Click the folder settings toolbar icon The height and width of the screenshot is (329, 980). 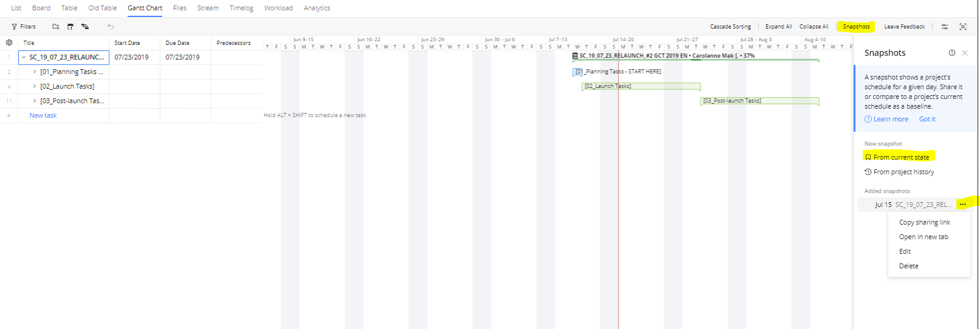[56, 27]
